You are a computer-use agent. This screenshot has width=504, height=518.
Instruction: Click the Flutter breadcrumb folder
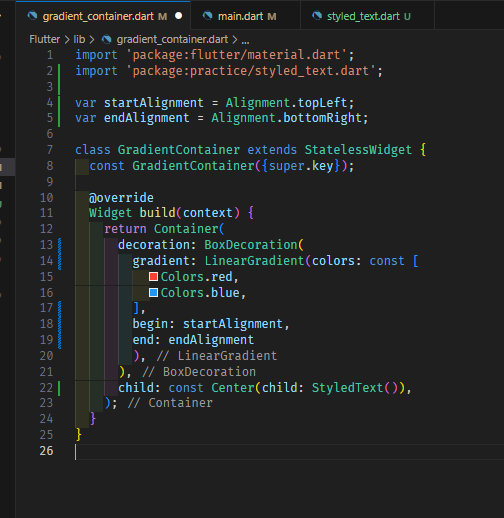[44, 39]
